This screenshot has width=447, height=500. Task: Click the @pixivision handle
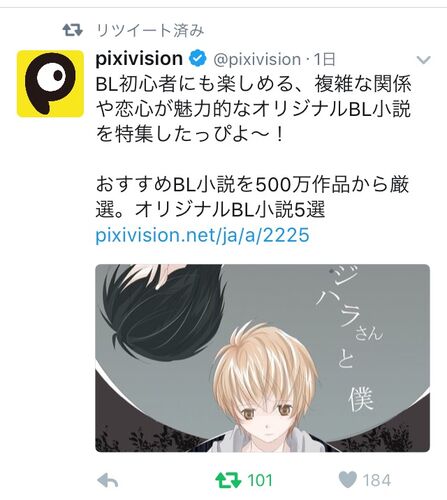pos(257,59)
